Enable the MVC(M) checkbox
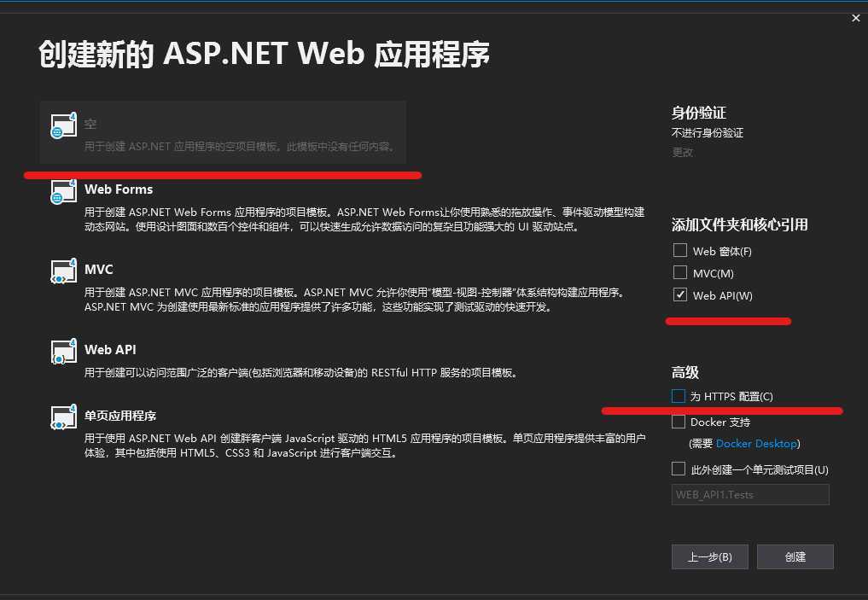The height and width of the screenshot is (600, 868). (679, 273)
